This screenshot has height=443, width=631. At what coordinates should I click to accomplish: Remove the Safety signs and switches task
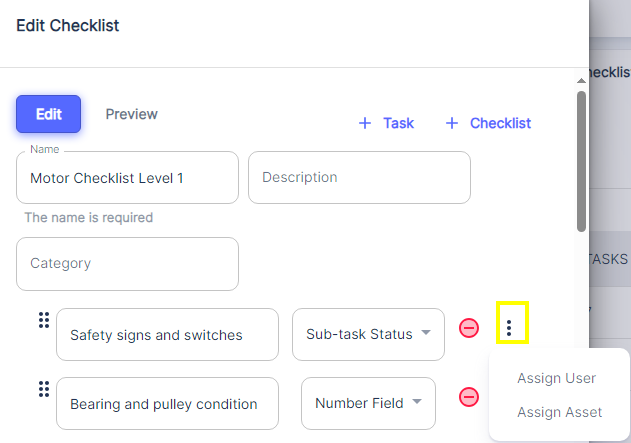tap(469, 328)
